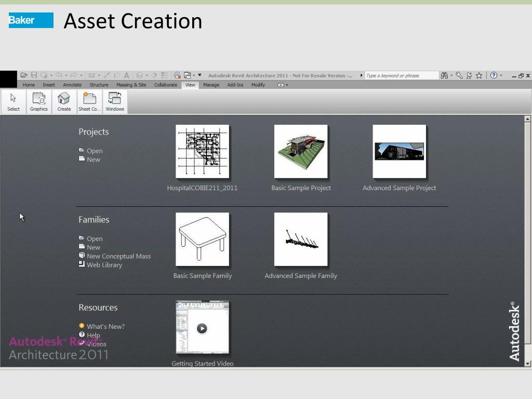Click the Close Hidden Windows icon
This screenshot has width=532, height=399.
(x=177, y=75)
